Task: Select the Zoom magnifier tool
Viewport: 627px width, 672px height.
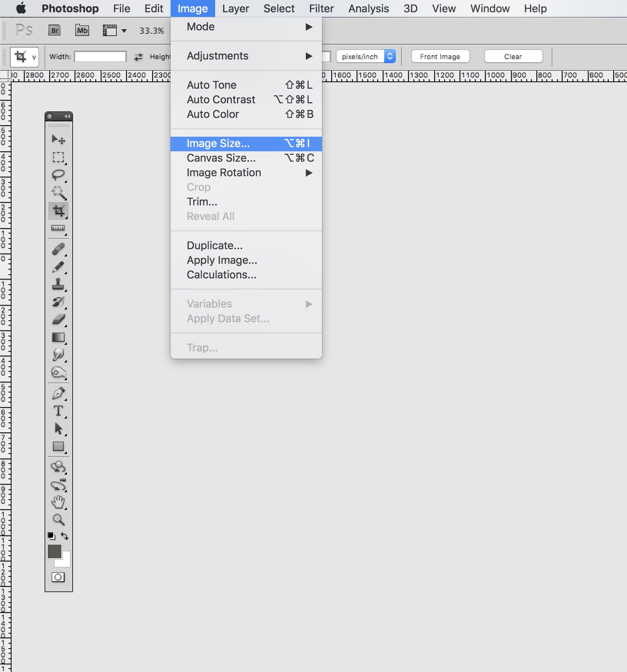Action: (58, 520)
